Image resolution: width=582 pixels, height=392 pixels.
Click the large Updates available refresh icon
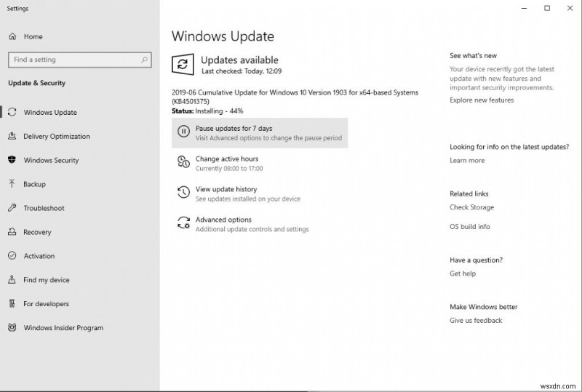(x=183, y=65)
